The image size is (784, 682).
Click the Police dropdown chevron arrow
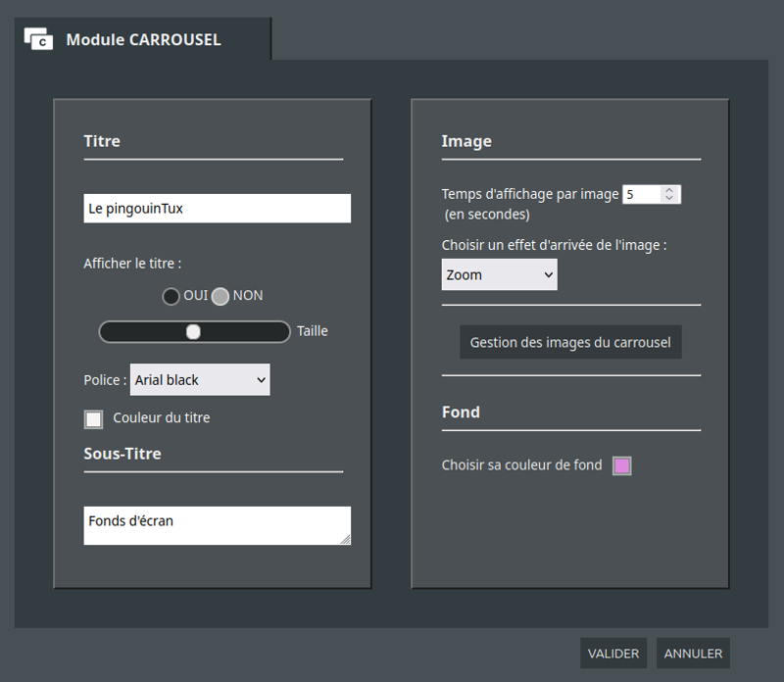(x=261, y=380)
